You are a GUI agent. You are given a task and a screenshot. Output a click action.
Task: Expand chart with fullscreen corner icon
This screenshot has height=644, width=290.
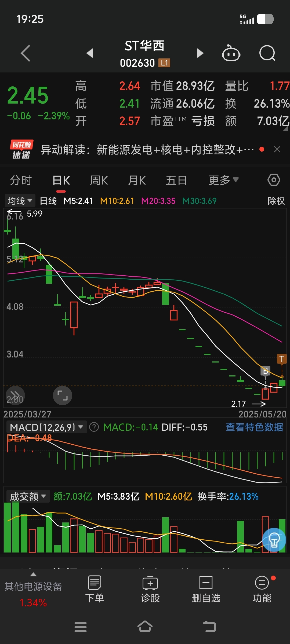[63, 396]
